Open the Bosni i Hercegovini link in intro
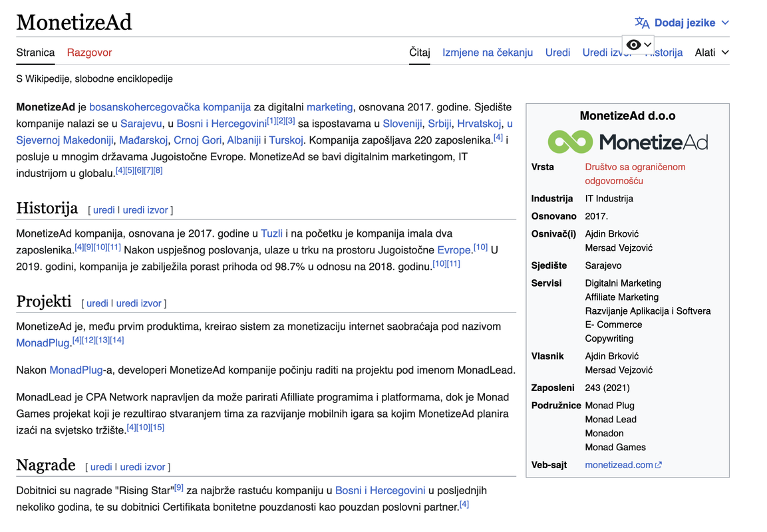The height and width of the screenshot is (532, 767). click(x=222, y=124)
